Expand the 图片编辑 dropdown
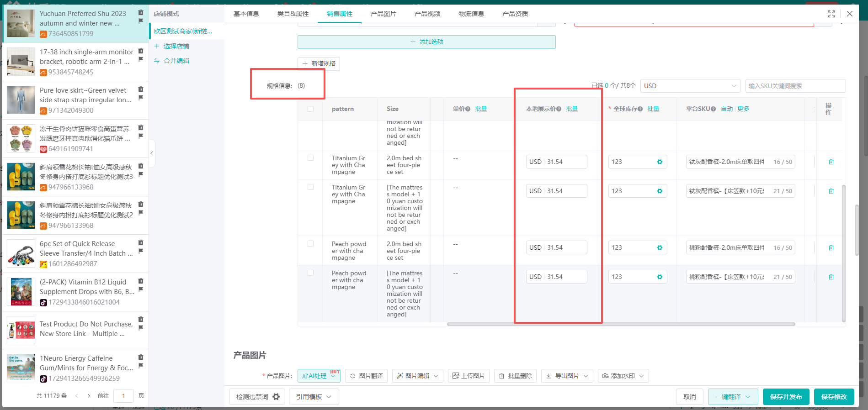868x410 pixels. (x=436, y=376)
